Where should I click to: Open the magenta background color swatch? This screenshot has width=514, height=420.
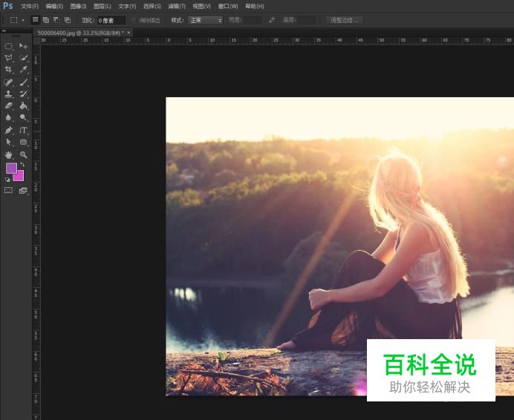coord(19,177)
